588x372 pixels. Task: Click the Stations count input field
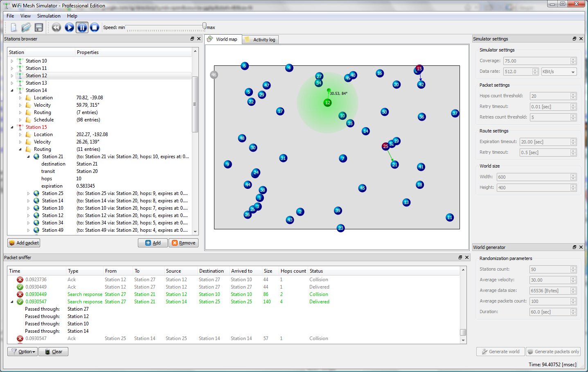click(550, 269)
